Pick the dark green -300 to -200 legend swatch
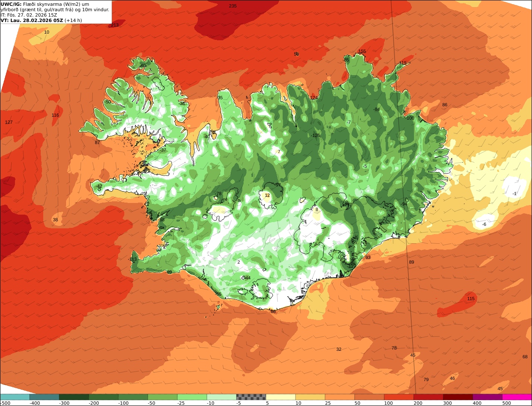This screenshot has width=532, height=406. pos(74,397)
